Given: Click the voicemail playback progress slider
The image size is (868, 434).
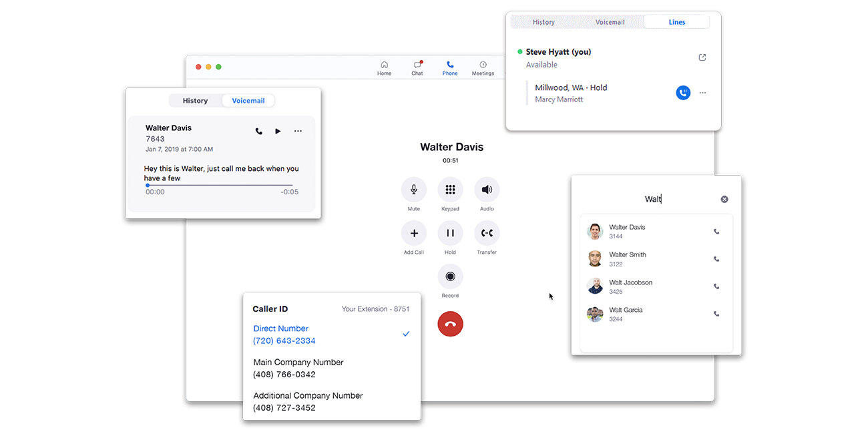Looking at the screenshot, I should coord(219,185).
